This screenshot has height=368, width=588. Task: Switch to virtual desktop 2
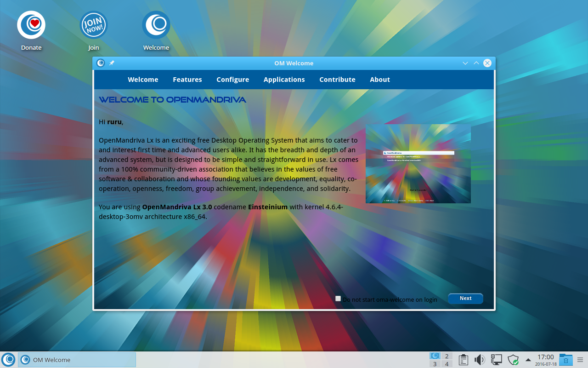click(447, 356)
